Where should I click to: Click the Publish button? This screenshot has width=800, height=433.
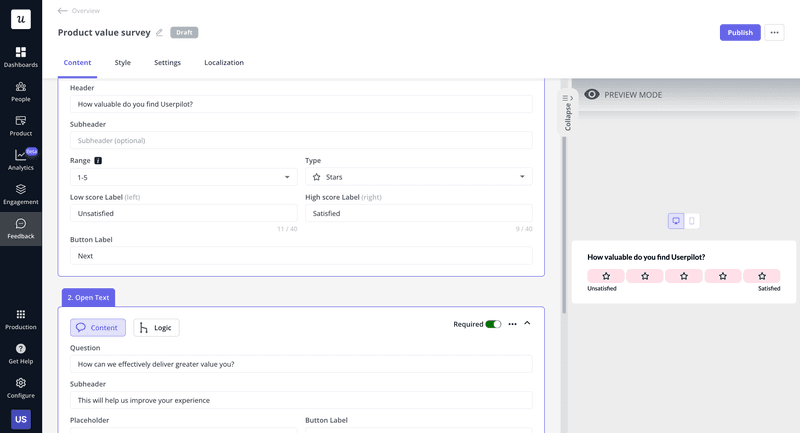tap(739, 33)
